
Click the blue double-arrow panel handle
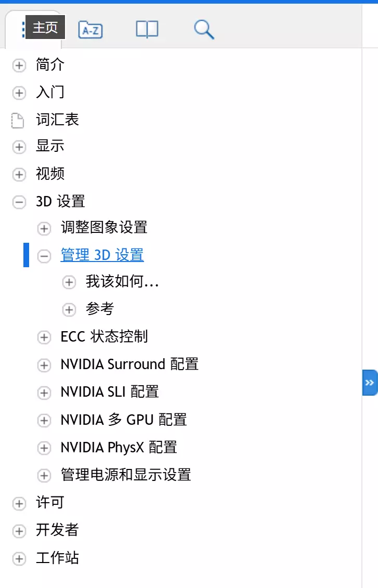(x=369, y=383)
